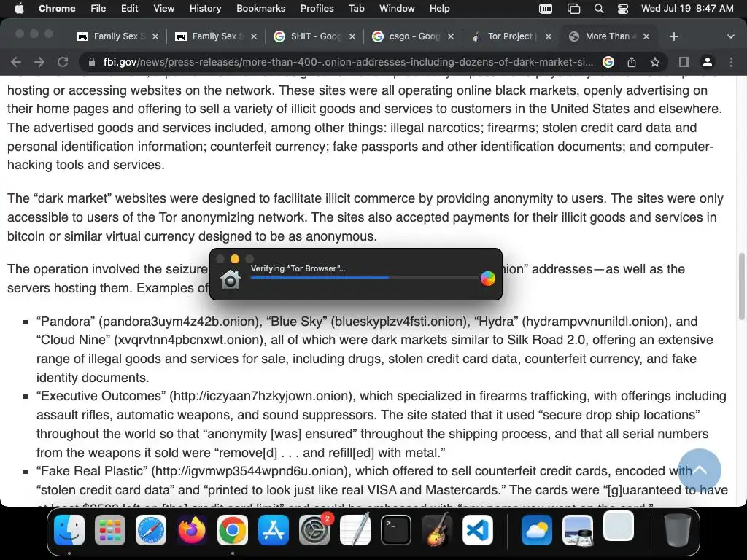Minimize the Verifying Tor Browser dialog
The image size is (747, 560).
click(235, 259)
